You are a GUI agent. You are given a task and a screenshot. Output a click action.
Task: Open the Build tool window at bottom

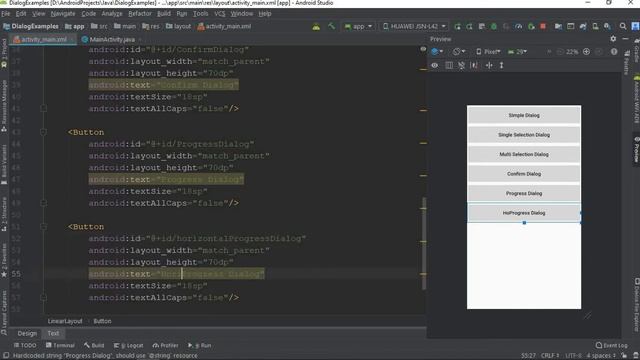94,345
